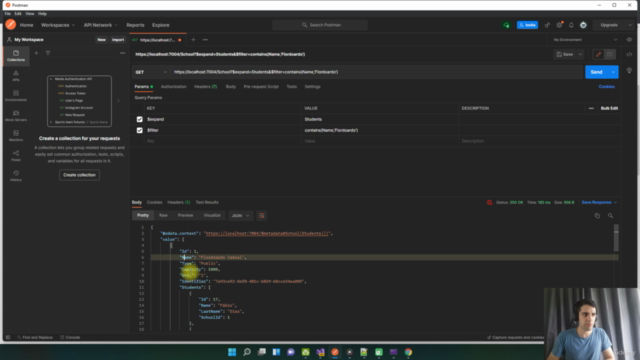Switch response view to Pretty

pos(143,215)
